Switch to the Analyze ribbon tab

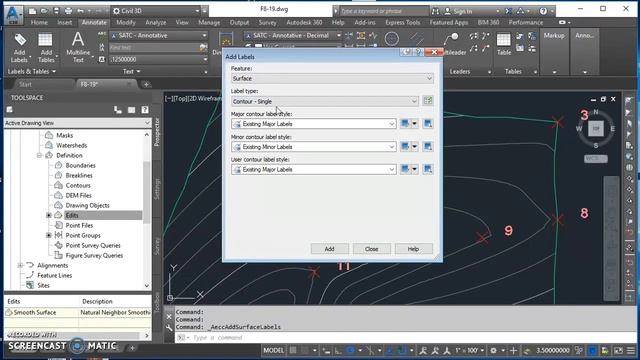coord(156,22)
